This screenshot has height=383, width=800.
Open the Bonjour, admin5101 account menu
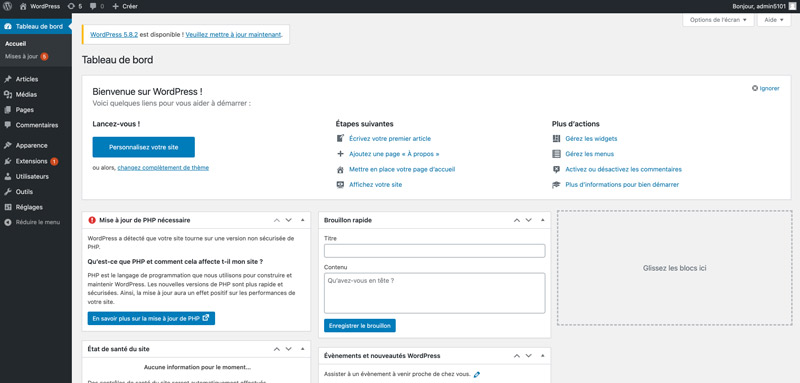coord(764,6)
